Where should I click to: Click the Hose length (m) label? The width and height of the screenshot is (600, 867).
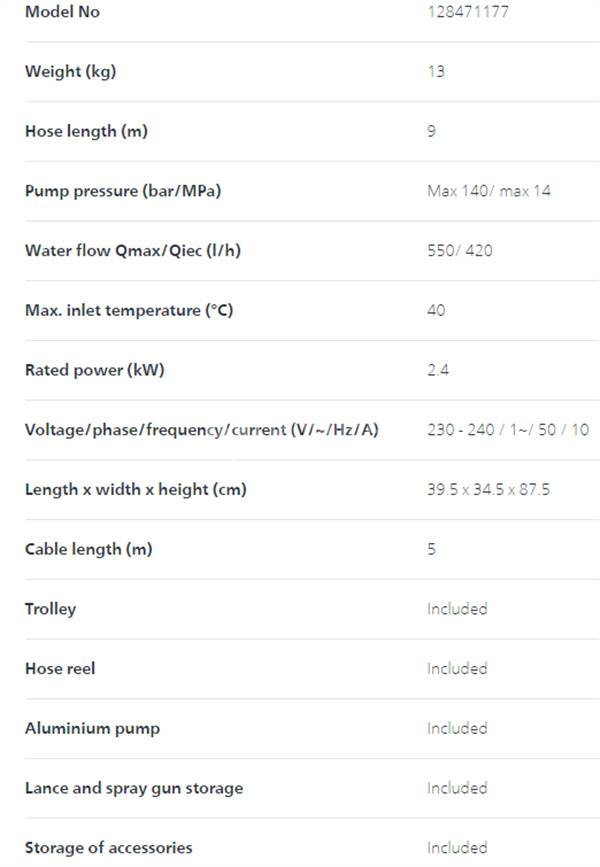86,131
